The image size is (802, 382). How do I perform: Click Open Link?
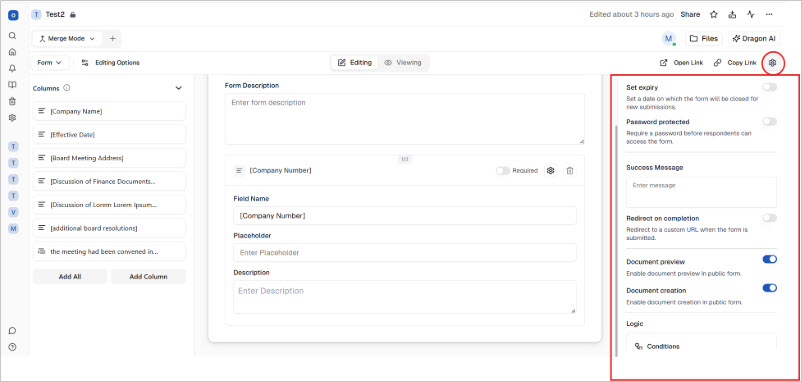click(x=682, y=62)
